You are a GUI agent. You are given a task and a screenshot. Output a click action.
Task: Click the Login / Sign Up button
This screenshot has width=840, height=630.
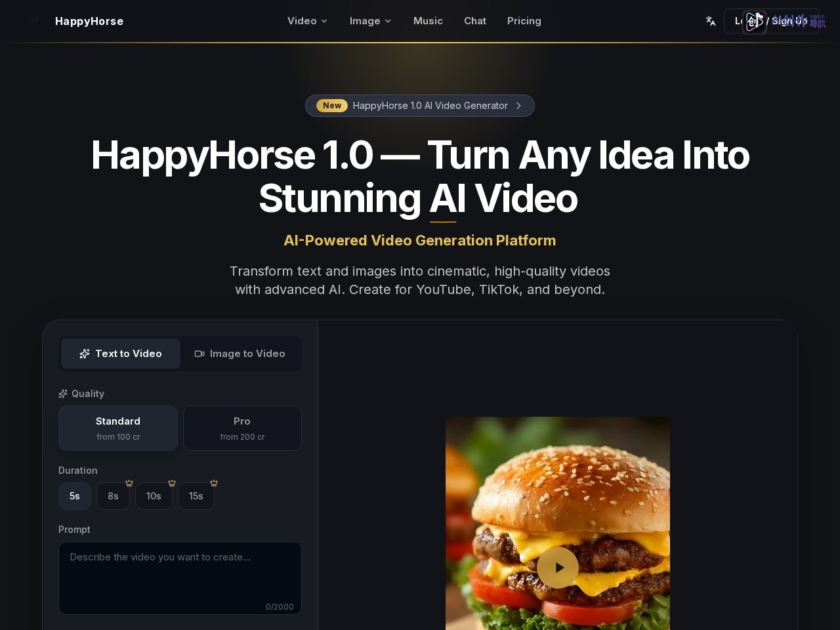(x=771, y=21)
